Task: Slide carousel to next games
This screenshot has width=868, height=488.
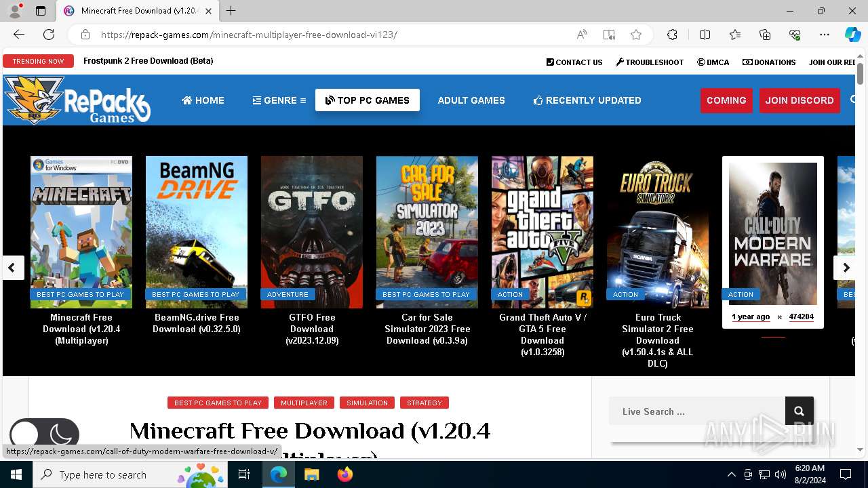Action: coord(846,268)
